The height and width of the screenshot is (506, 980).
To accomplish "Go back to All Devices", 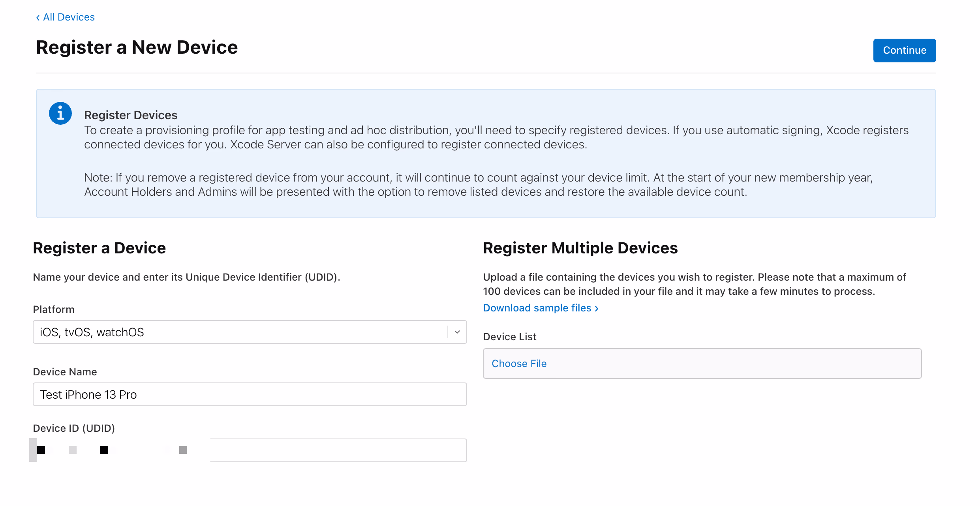I will click(x=69, y=17).
